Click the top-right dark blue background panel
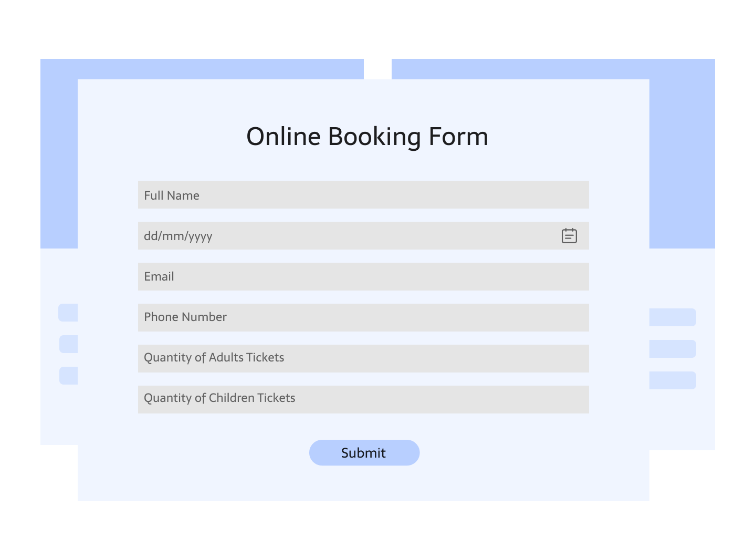 (x=682, y=158)
